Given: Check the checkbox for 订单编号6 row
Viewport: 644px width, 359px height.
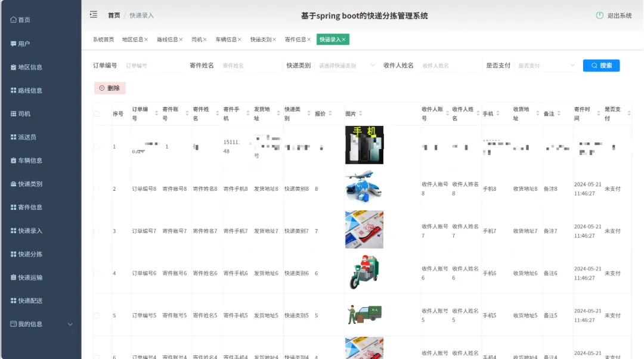Looking at the screenshot, I should tap(97, 273).
